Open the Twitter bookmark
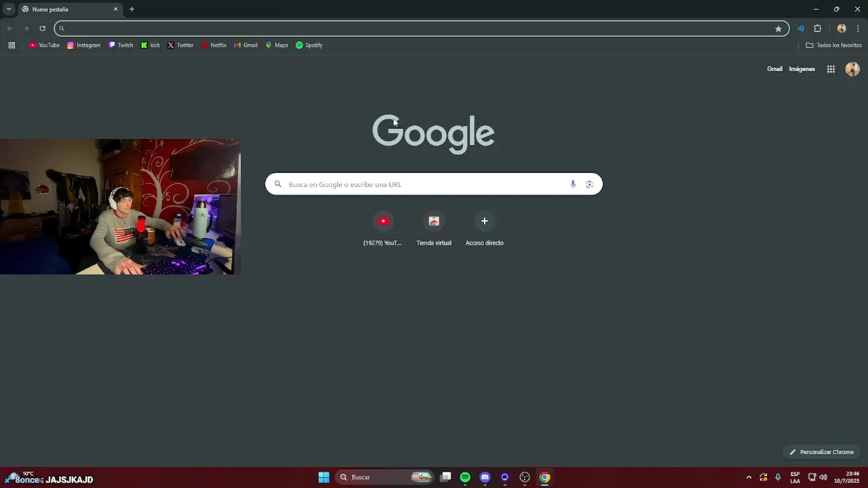 [x=180, y=45]
